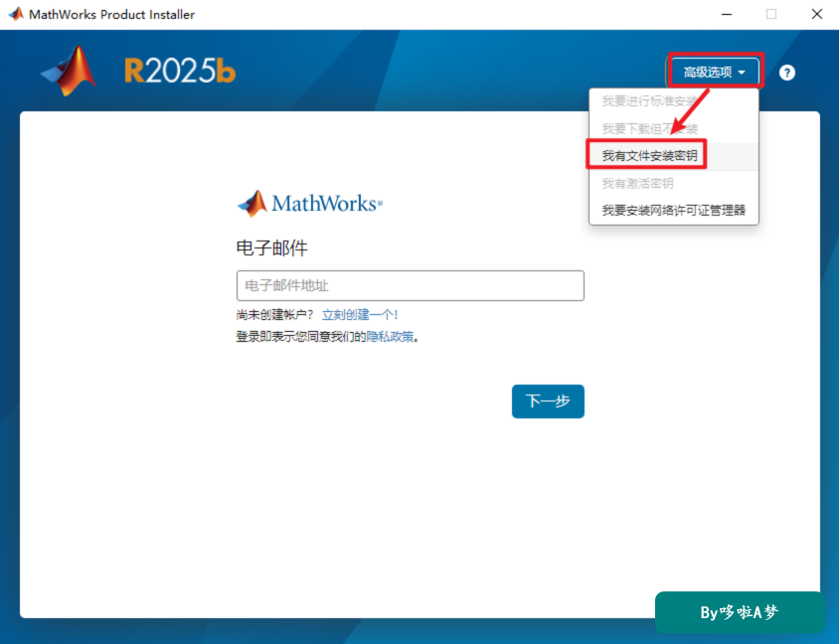Choose 我要进行标准安装 menu entry
Viewport: 839px width, 644px height.
[x=674, y=101]
